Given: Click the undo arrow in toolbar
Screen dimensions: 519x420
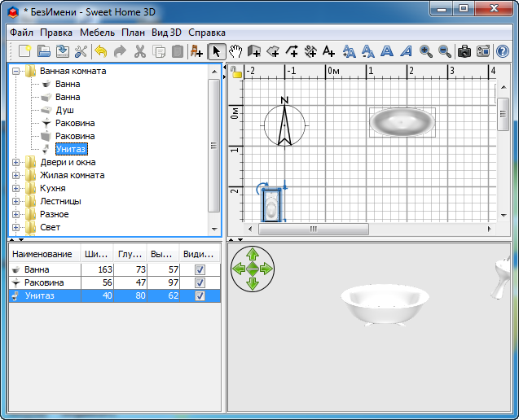Looking at the screenshot, I should click(101, 51).
